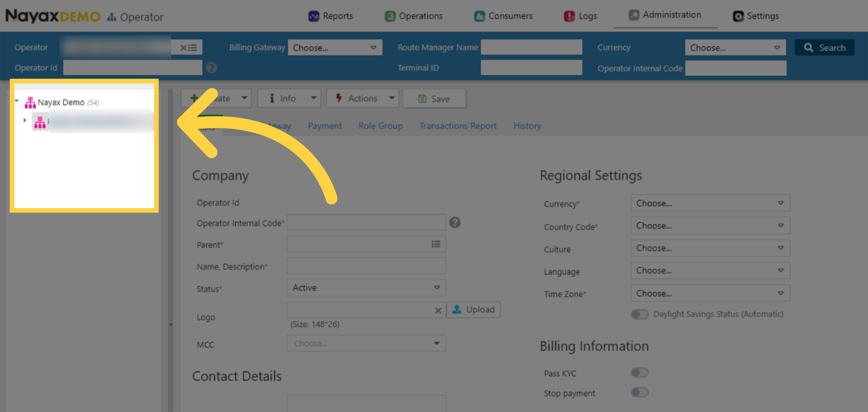Open the Reports menu

tap(330, 16)
